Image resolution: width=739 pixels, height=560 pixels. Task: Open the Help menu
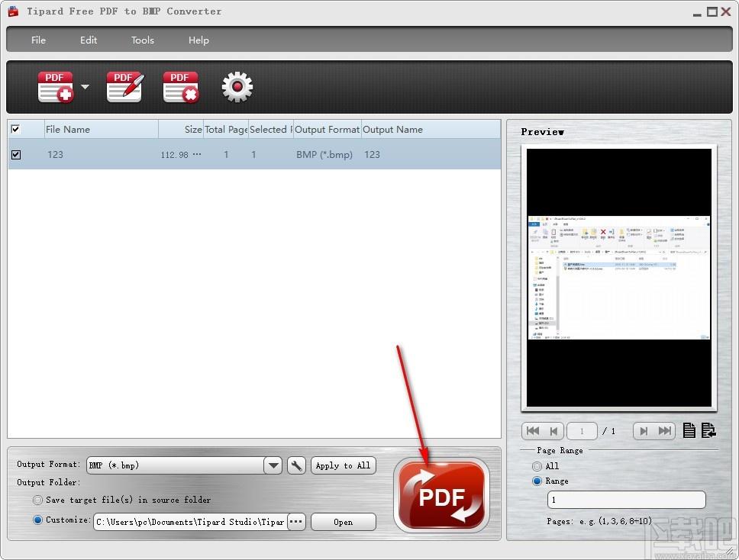point(198,40)
